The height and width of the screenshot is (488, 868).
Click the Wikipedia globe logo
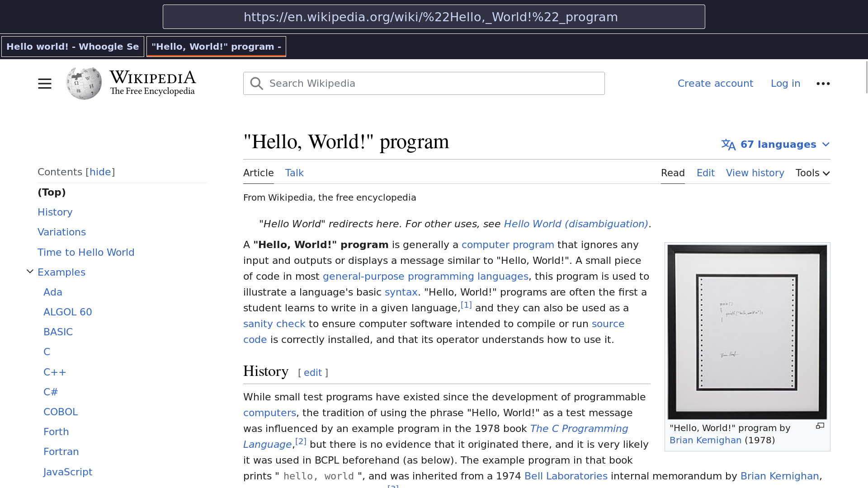84,84
